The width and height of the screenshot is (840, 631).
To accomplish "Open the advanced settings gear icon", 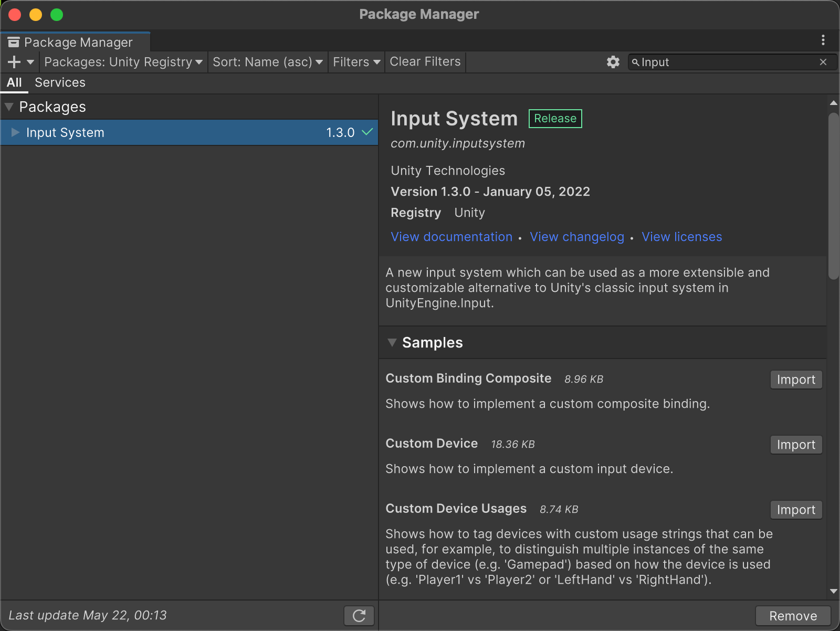I will click(x=613, y=62).
